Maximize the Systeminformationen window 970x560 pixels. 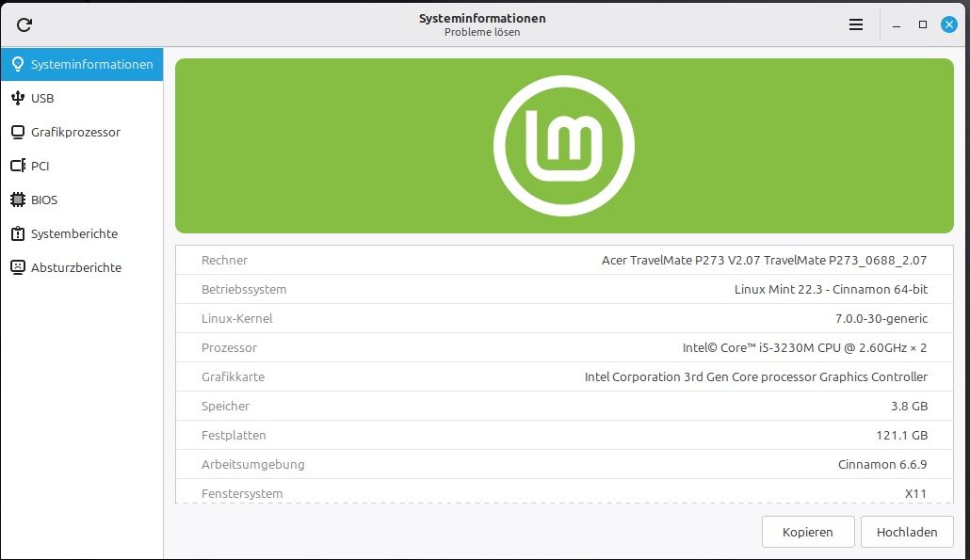point(922,24)
